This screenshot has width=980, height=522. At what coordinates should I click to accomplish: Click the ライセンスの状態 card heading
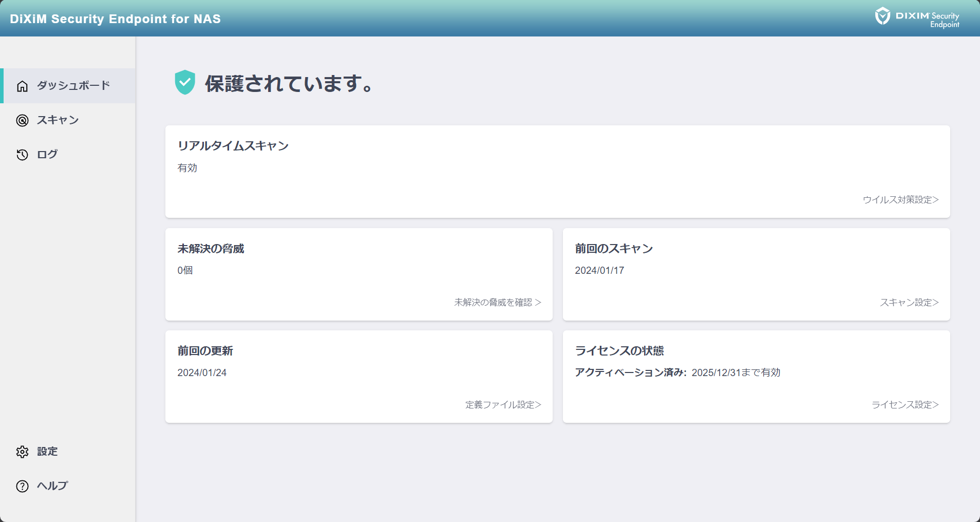point(619,351)
